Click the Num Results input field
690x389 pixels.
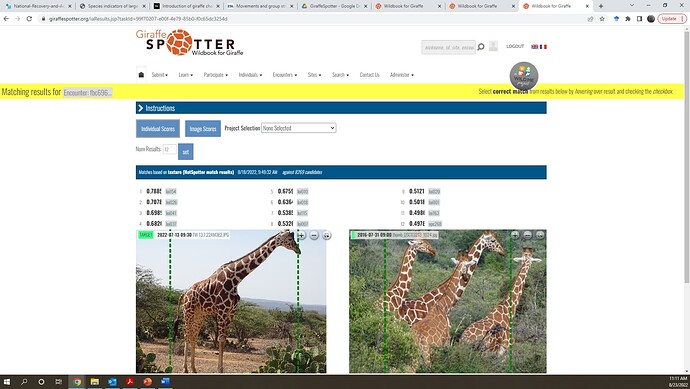170,149
